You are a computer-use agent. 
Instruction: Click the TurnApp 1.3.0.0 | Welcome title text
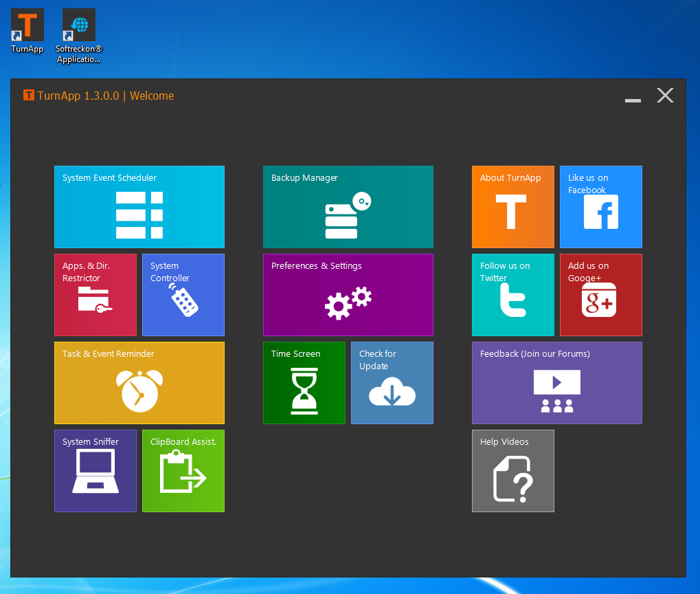tap(105, 96)
